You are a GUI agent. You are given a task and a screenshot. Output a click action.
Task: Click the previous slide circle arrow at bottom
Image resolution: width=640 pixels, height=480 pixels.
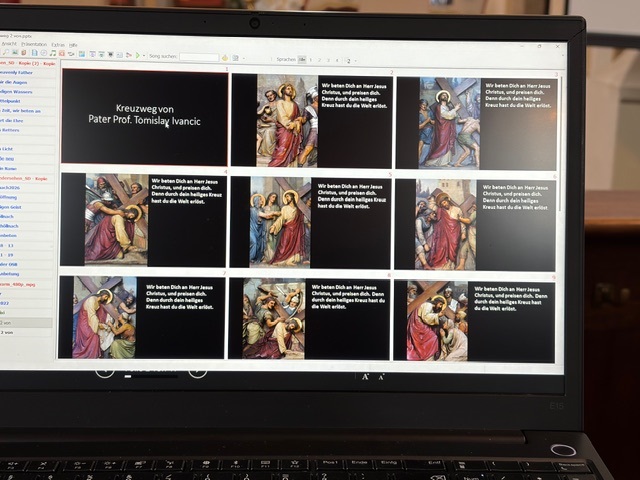105,372
